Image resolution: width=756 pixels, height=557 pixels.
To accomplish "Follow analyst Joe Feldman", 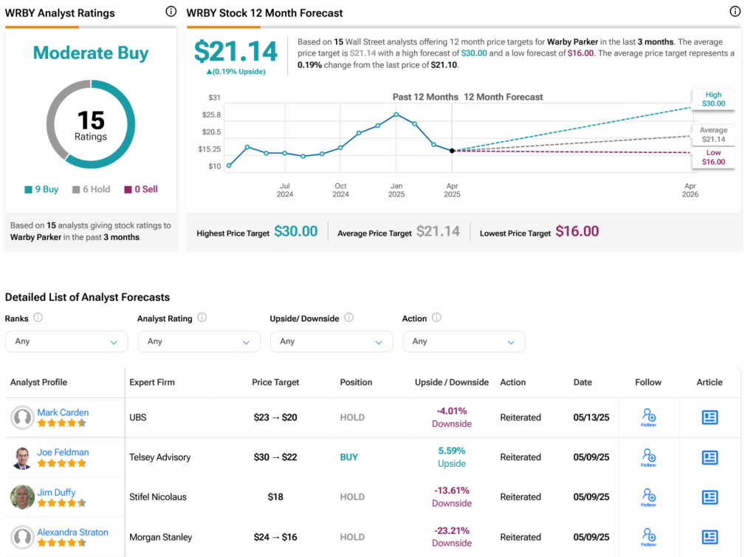I will (648, 457).
